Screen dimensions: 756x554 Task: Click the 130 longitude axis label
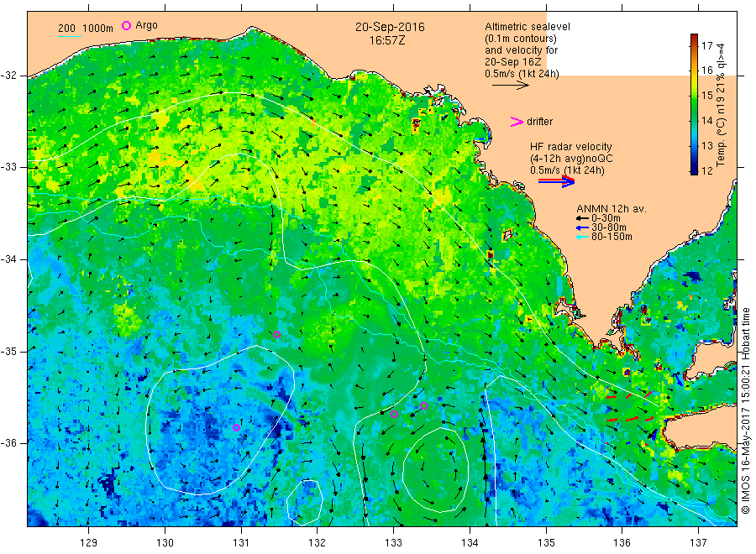165,543
